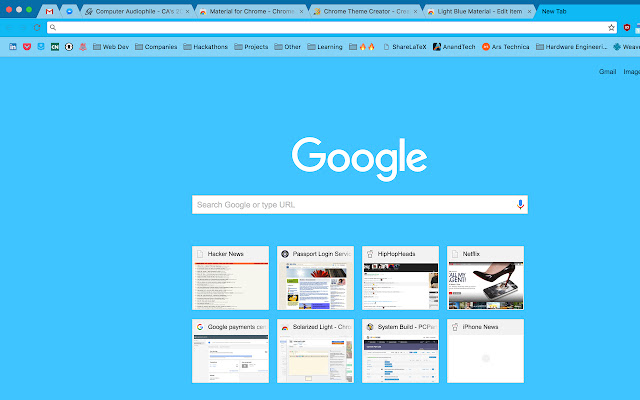
Task: Expand the Hardware Engineering bookmarks folder
Action: [x=571, y=47]
